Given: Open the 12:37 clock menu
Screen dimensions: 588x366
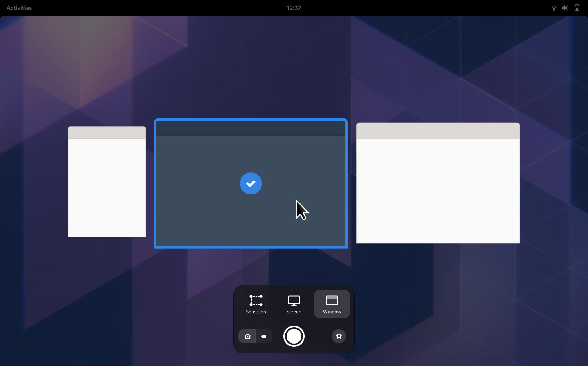Looking at the screenshot, I should point(294,8).
